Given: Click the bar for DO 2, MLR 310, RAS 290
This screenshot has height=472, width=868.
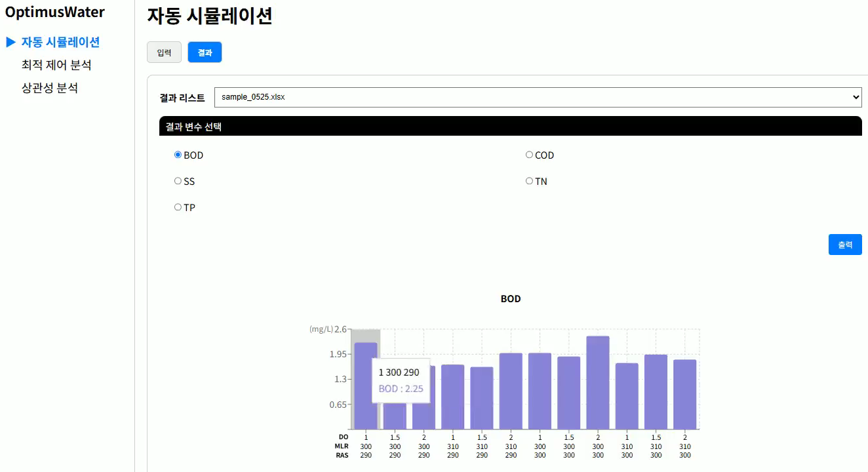Looking at the screenshot, I should [511, 391].
